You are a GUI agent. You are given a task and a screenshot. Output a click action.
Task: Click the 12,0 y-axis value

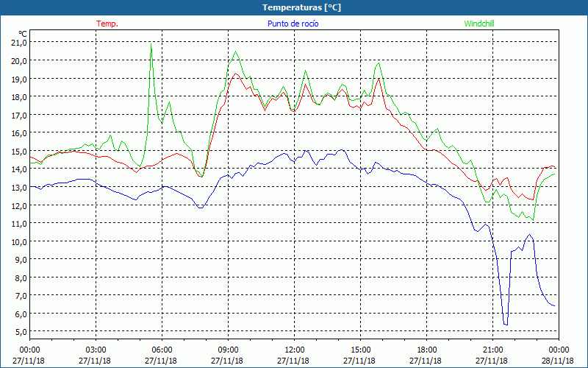pyautogui.click(x=19, y=206)
